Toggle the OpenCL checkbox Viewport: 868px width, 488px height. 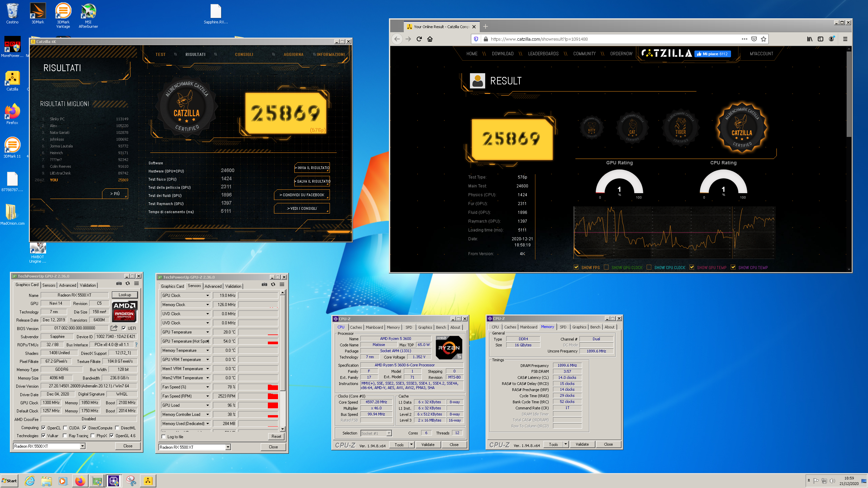[x=43, y=428]
